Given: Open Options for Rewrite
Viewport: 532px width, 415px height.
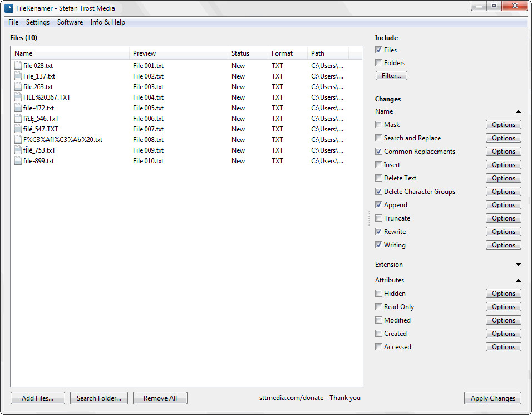Looking at the screenshot, I should click(504, 232).
